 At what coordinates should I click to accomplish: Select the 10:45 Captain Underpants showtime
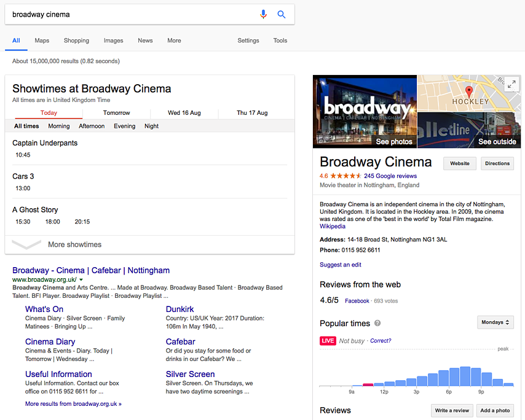pos(23,155)
